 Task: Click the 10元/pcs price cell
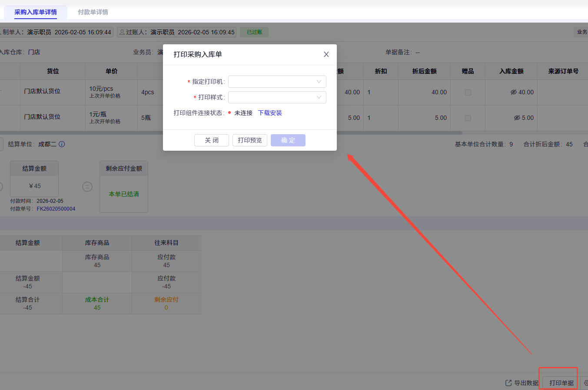click(x=112, y=92)
